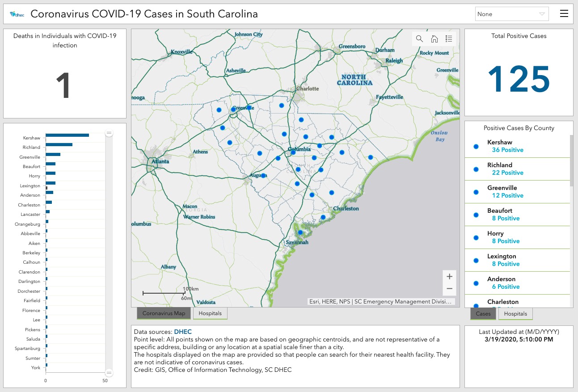Click the DHEC logo
Viewport: 578px width, 392px height.
click(17, 14)
